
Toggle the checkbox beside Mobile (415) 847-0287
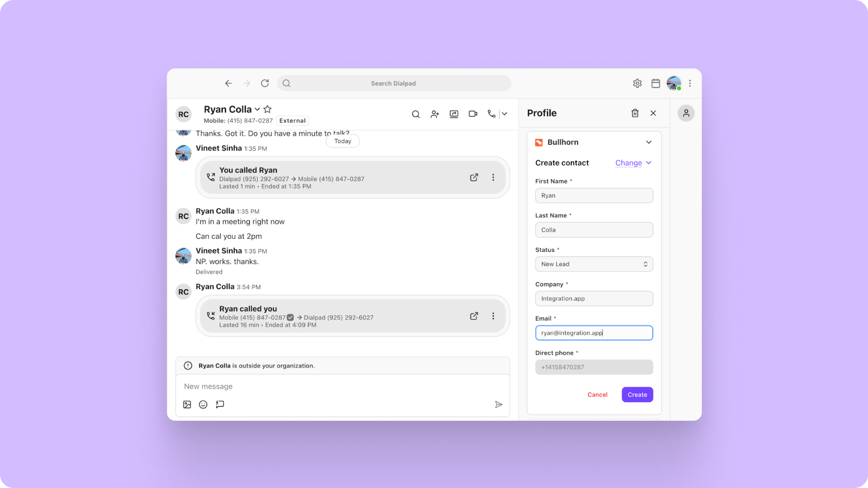click(x=290, y=317)
